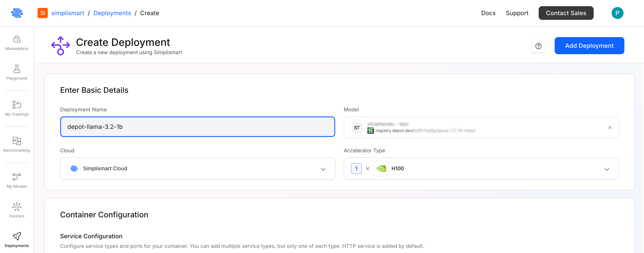644x253 pixels.
Task: Expand the Cloud selection dropdown
Action: click(323, 169)
